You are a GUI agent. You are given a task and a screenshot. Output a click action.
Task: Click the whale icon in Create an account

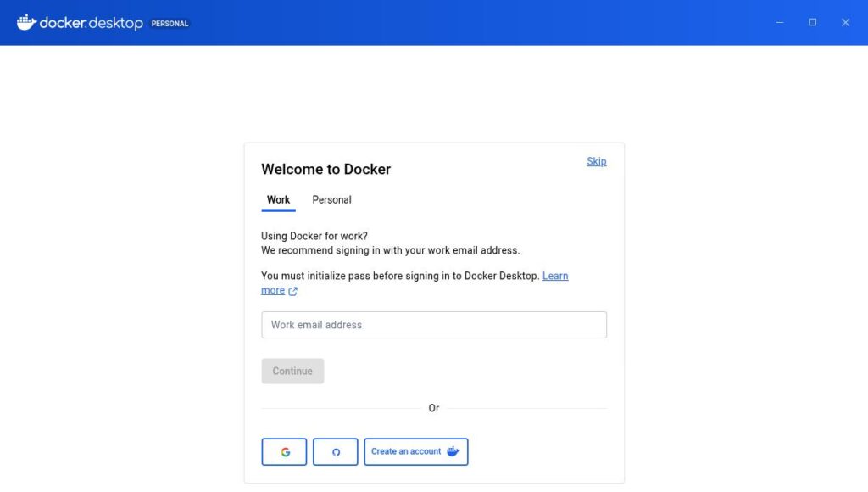[453, 451]
